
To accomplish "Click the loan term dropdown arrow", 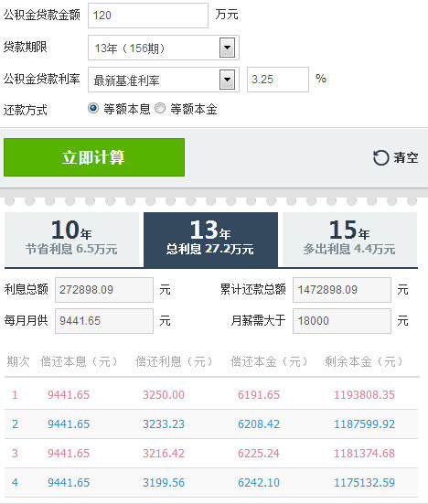I will [227, 48].
